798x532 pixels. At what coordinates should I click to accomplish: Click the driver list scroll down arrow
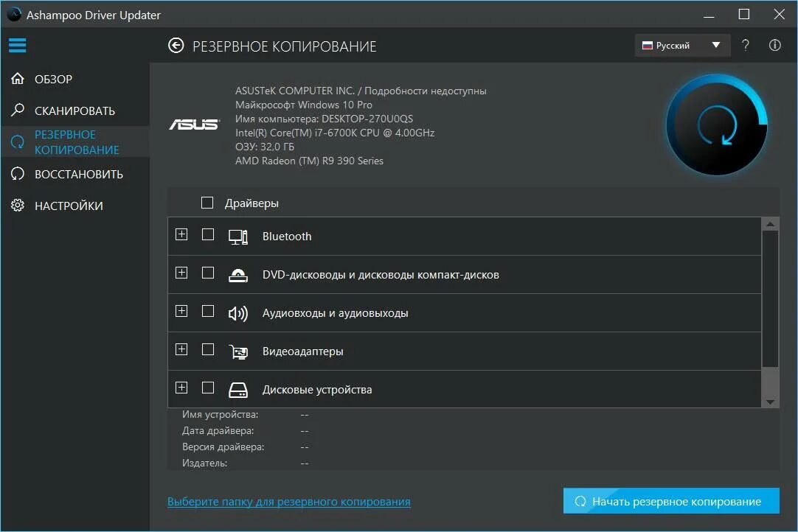[x=770, y=402]
